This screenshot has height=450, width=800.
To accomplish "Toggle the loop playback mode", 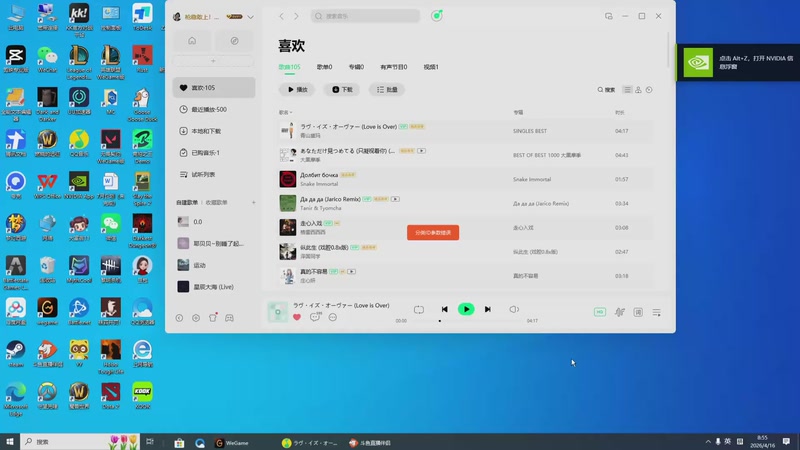I will 419,310.
